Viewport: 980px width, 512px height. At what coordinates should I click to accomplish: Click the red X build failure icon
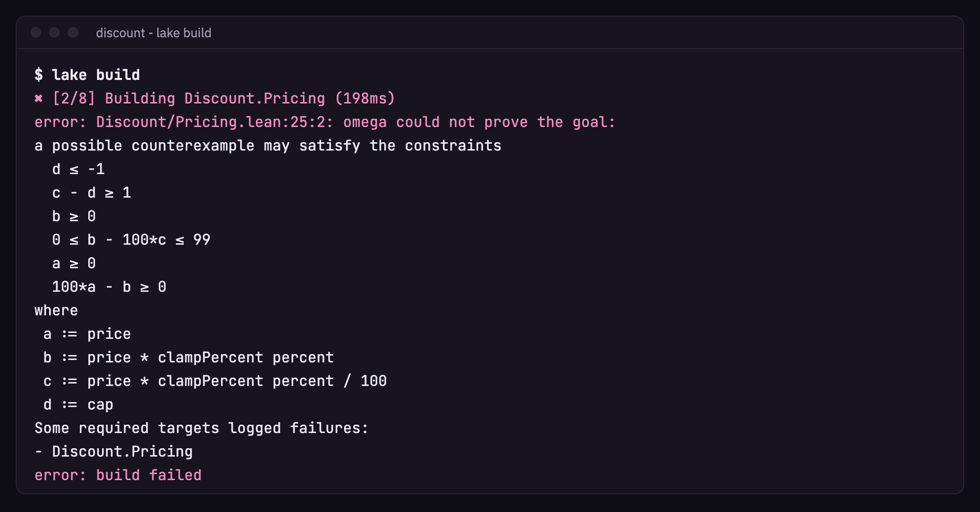coord(39,99)
